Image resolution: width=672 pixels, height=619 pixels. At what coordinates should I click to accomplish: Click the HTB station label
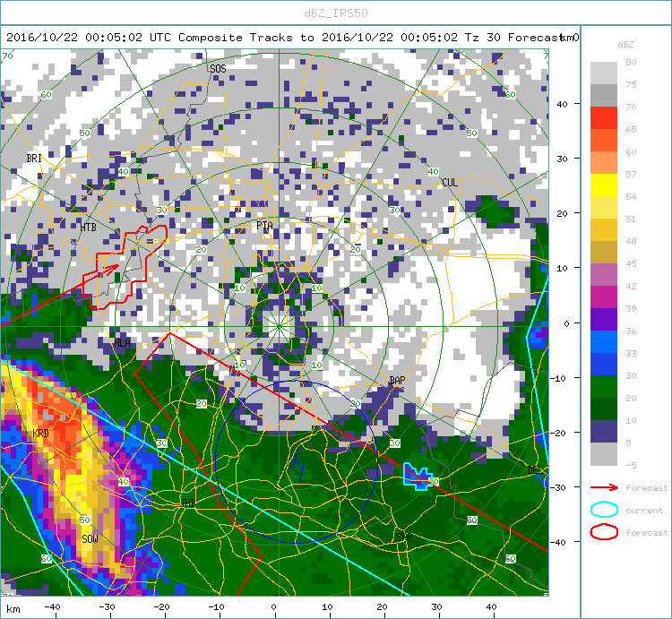point(89,227)
